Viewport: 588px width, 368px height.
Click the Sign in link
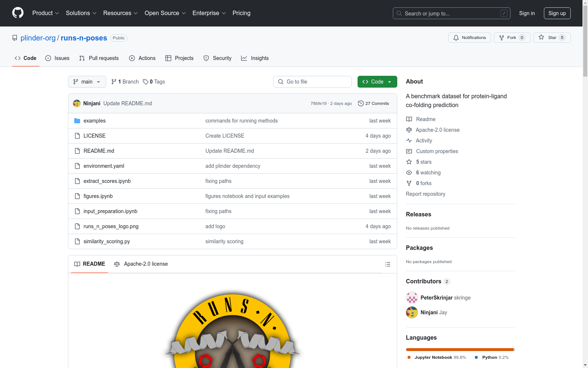pos(527,13)
